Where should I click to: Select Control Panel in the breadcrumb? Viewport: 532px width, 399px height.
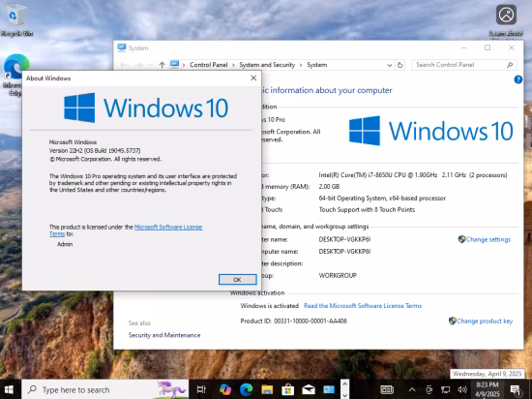tap(209, 65)
